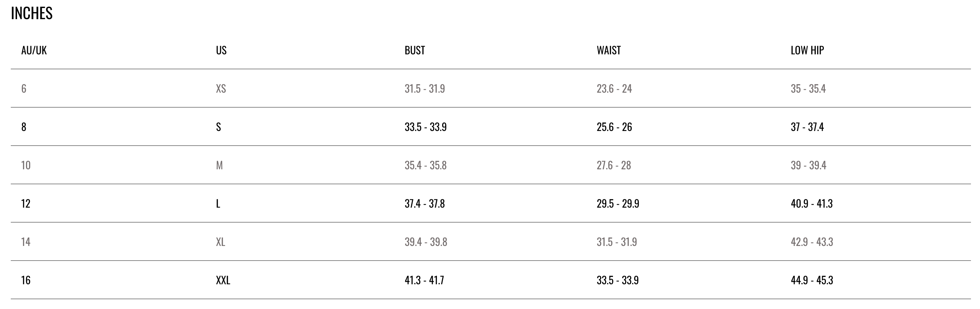Select AU/UK size 8 cell
This screenshot has width=980, height=309.
pos(24,127)
